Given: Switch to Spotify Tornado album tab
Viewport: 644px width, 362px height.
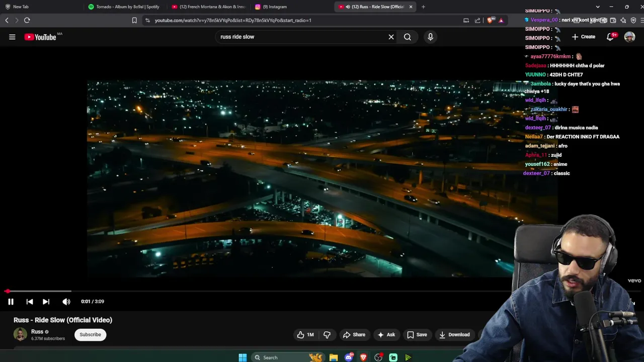Looking at the screenshot, I should 124,7.
